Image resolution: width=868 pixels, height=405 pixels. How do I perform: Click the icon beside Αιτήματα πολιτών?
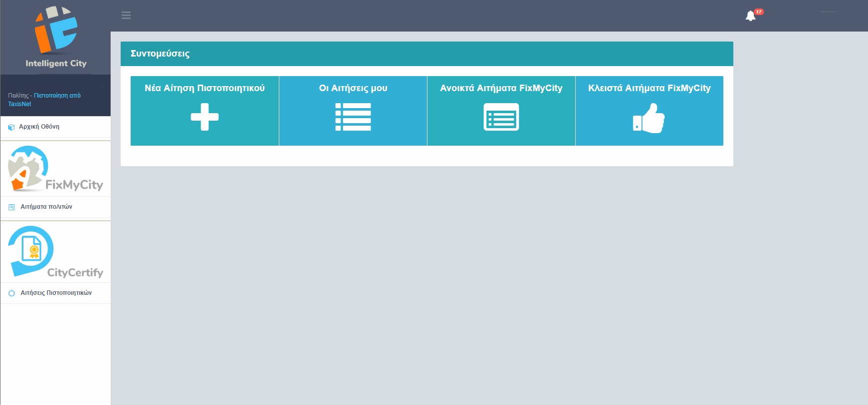tap(12, 207)
